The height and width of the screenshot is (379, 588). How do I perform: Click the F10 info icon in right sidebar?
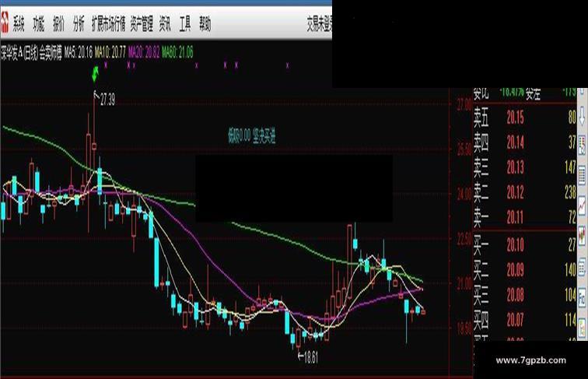click(x=582, y=297)
